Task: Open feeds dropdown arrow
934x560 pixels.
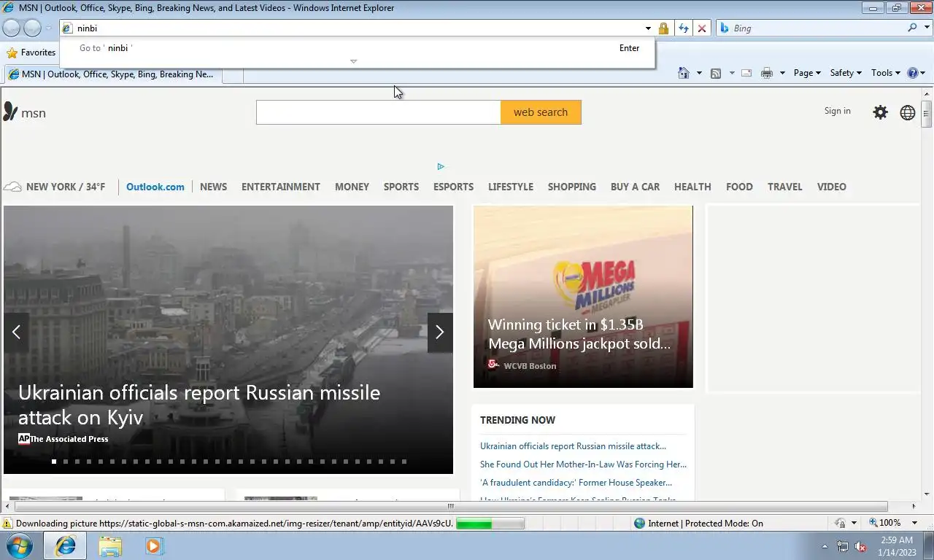Action: click(731, 73)
